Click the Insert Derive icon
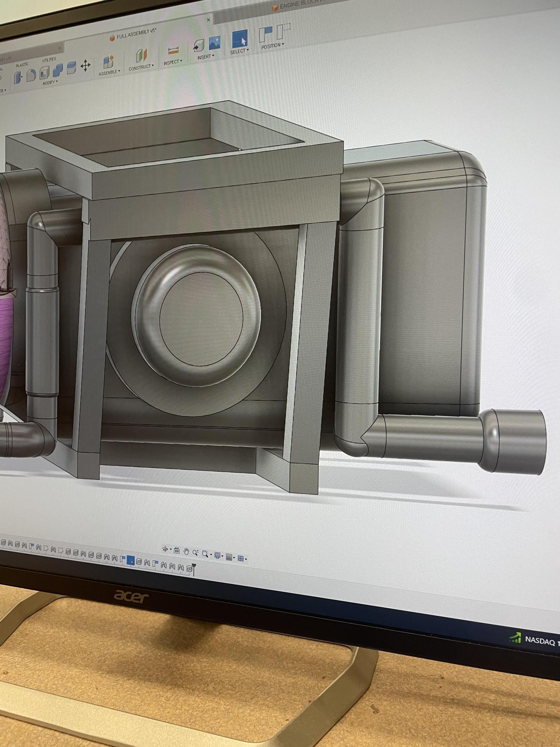This screenshot has width=560, height=747. point(198,46)
